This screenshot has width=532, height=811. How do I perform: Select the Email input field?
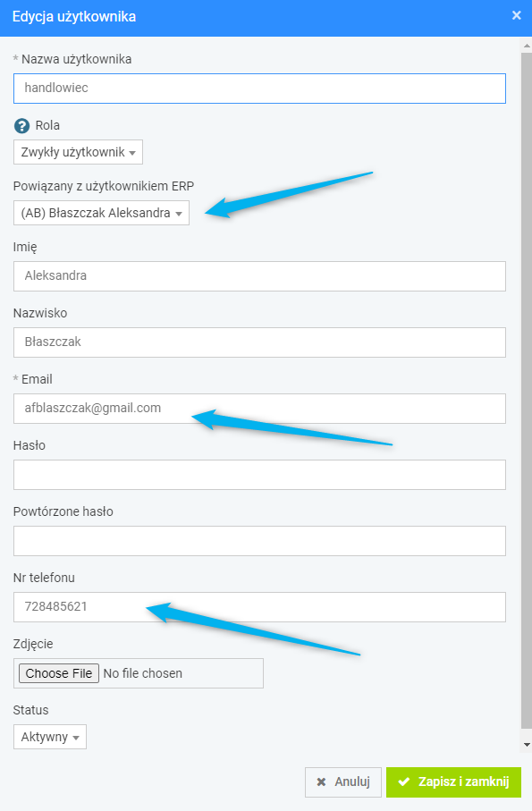click(x=259, y=409)
